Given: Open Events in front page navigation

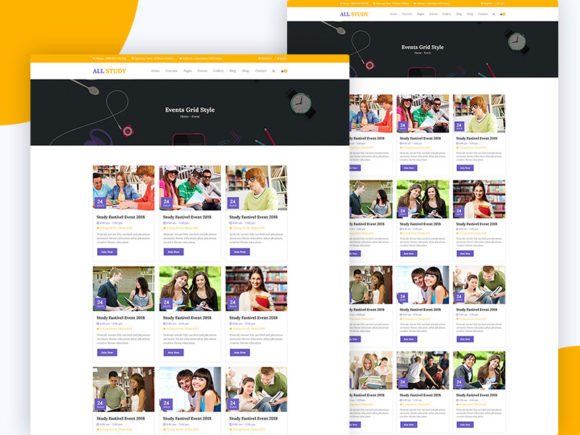Looking at the screenshot, I should pos(202,71).
